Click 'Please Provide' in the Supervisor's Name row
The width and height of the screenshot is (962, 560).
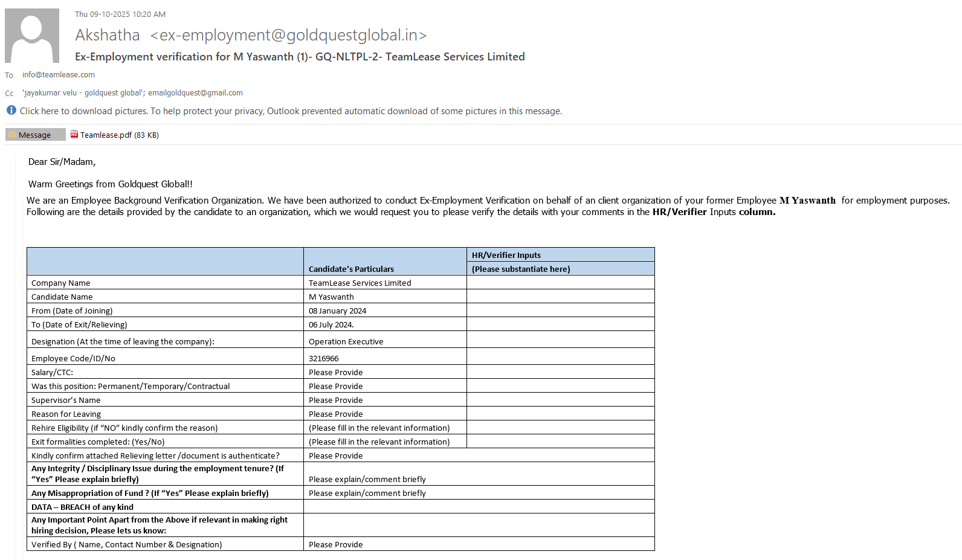(336, 400)
